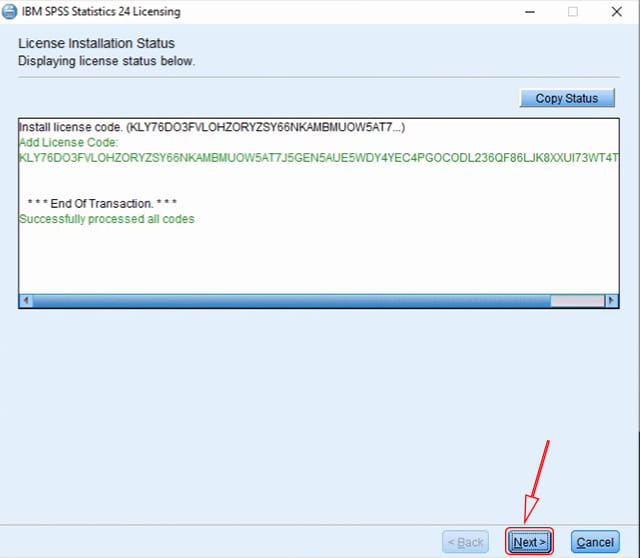
Task: Click the 'End Of Transaction.' line
Action: pos(102,203)
